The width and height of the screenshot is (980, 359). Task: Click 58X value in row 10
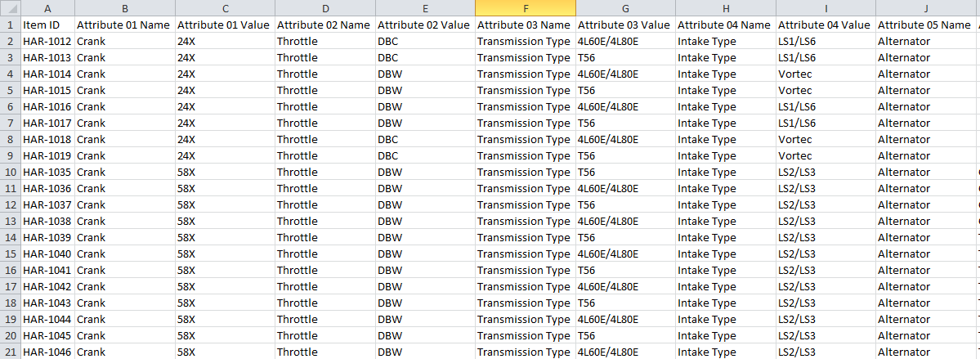click(x=225, y=172)
